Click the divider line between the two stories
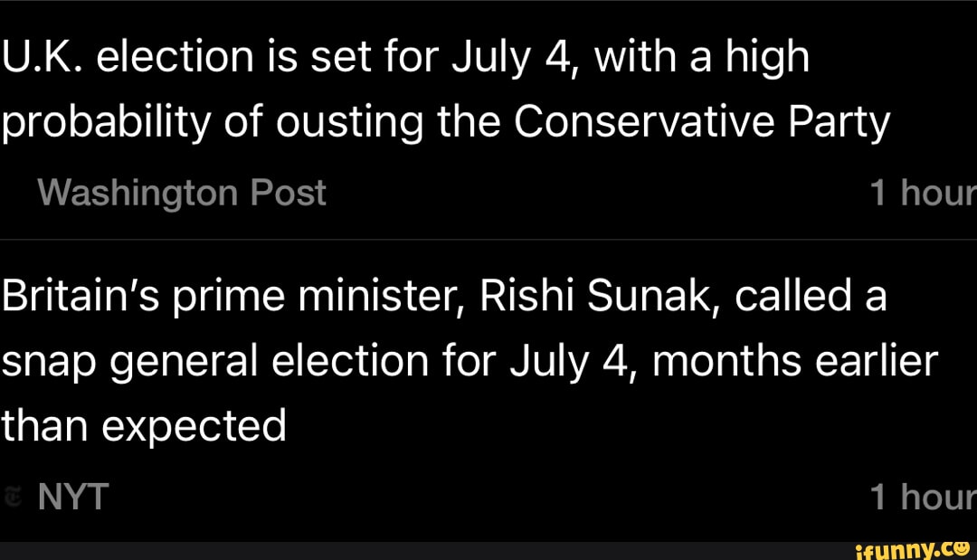This screenshot has height=560, width=977. (488, 239)
